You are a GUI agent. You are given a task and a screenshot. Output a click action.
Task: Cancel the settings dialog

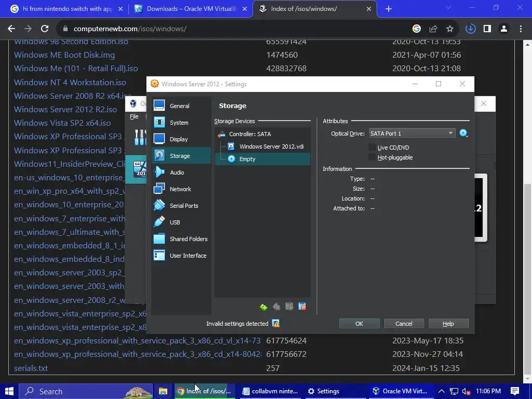tap(404, 324)
